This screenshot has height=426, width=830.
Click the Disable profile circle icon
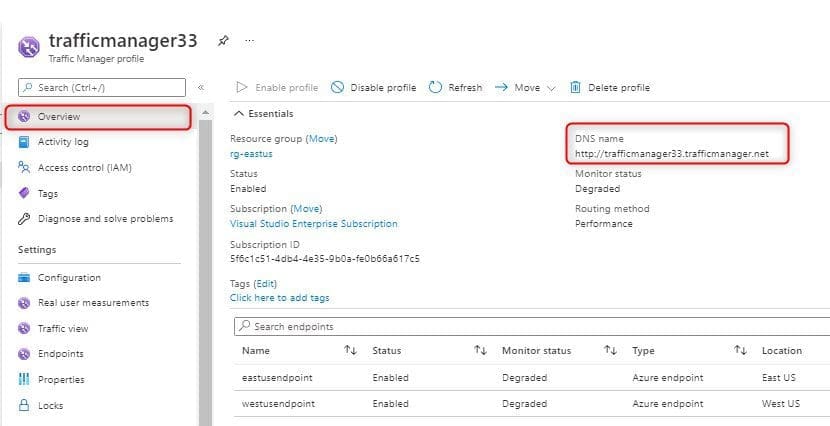[337, 87]
